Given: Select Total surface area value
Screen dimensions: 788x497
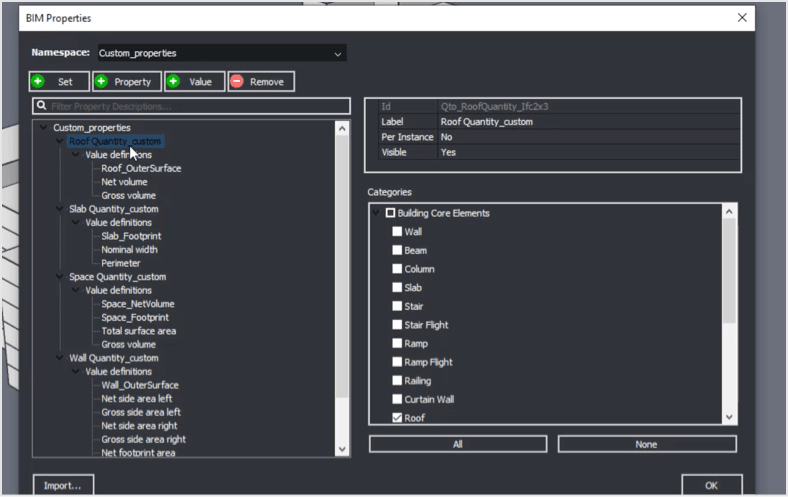Looking at the screenshot, I should pyautogui.click(x=139, y=331).
